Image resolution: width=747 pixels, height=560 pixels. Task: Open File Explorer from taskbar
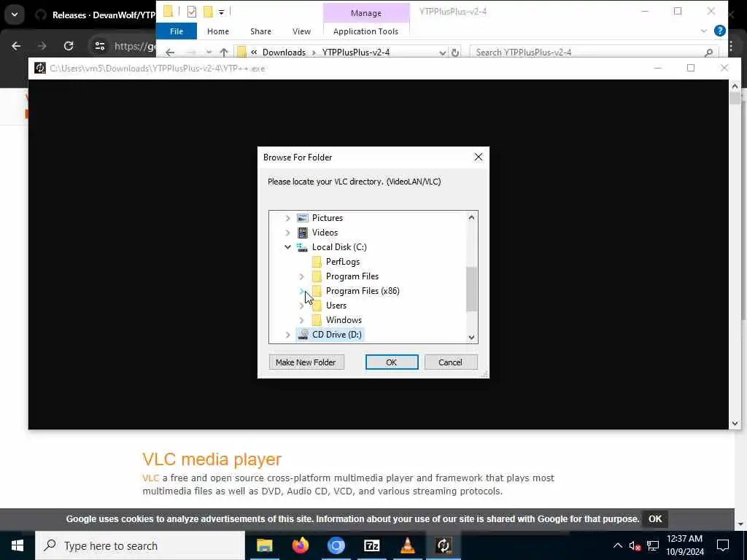coord(264,545)
